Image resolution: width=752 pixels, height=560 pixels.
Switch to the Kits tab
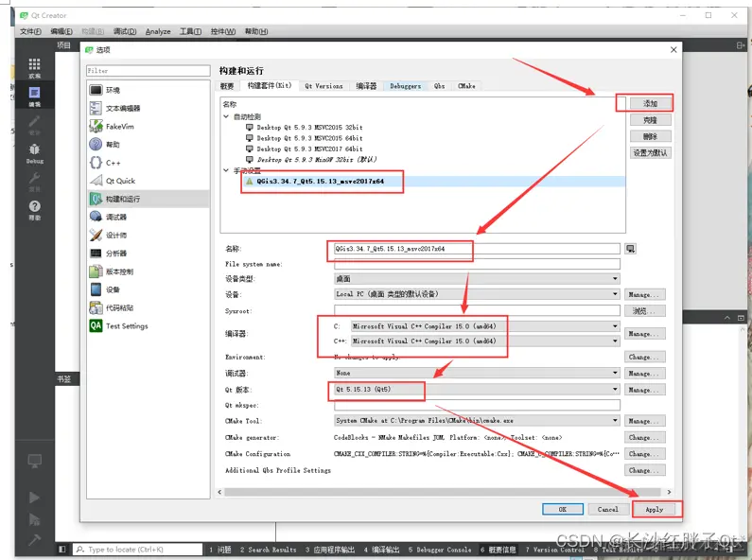270,85
